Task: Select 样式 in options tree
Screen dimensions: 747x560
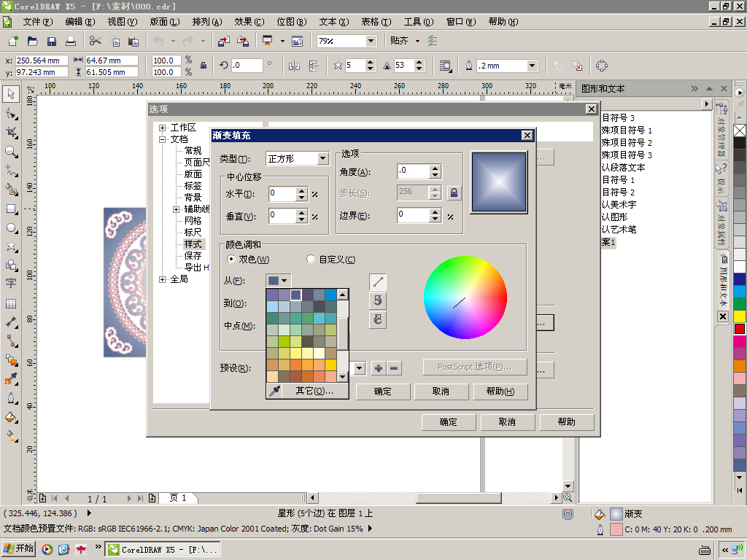Action: (193, 244)
